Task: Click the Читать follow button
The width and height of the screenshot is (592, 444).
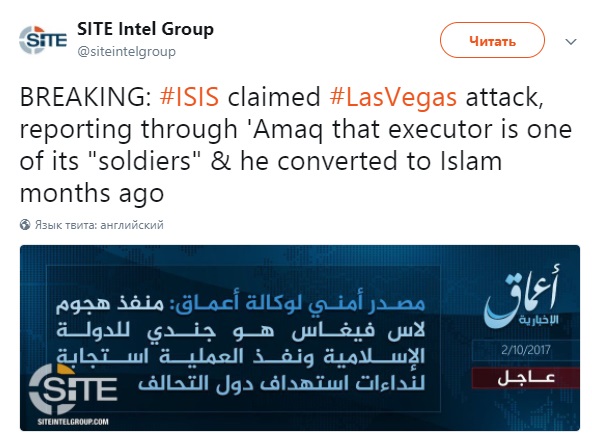Action: (x=492, y=40)
